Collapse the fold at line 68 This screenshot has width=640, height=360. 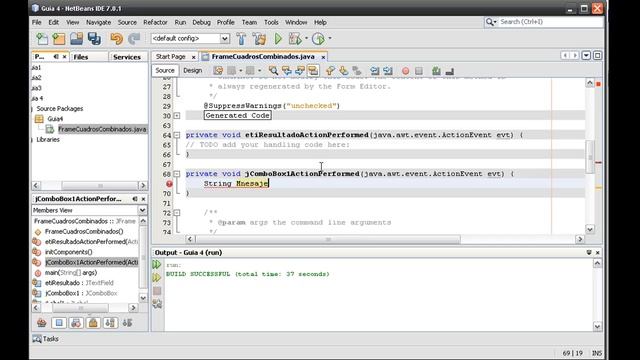click(x=177, y=174)
